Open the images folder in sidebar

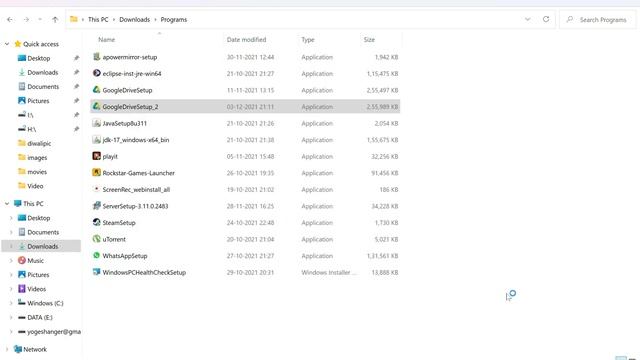click(37, 158)
